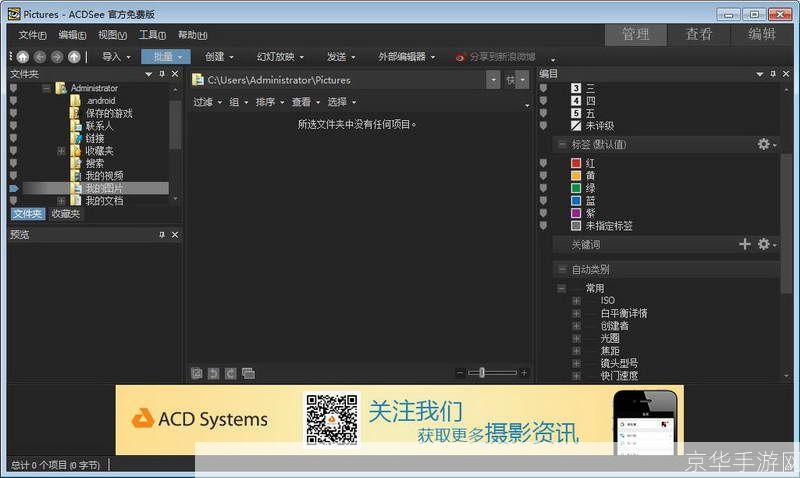Open the 创建 dropdown
The height and width of the screenshot is (478, 800).
(x=219, y=57)
